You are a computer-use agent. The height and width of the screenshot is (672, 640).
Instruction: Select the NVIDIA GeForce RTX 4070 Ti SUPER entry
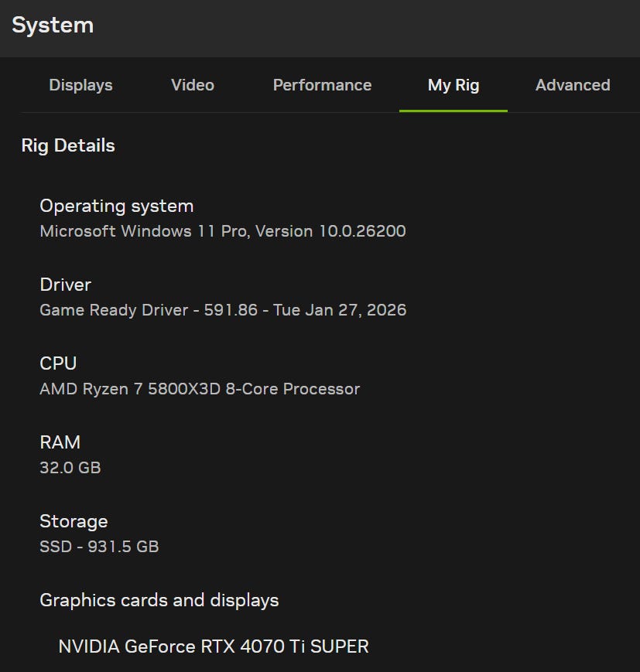click(214, 646)
